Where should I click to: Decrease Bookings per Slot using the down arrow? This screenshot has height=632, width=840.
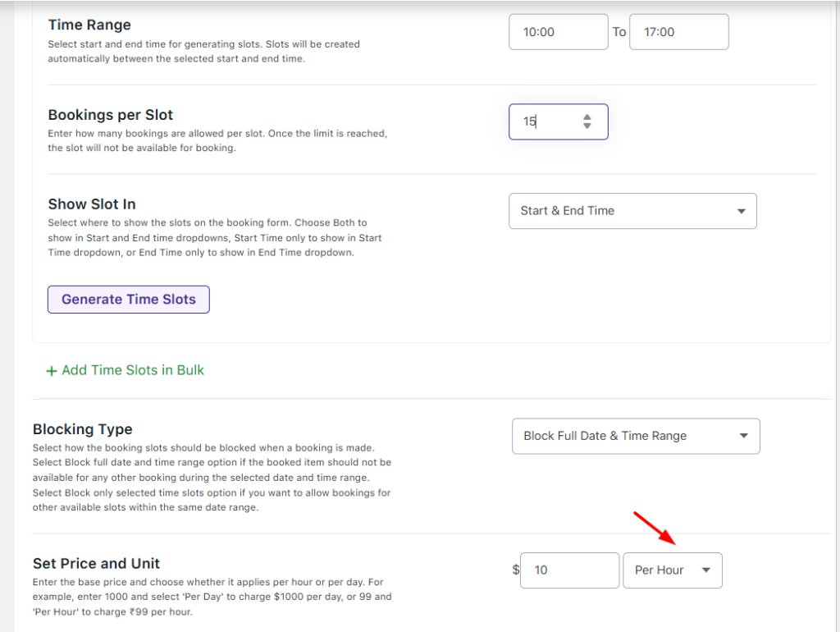pyautogui.click(x=587, y=126)
